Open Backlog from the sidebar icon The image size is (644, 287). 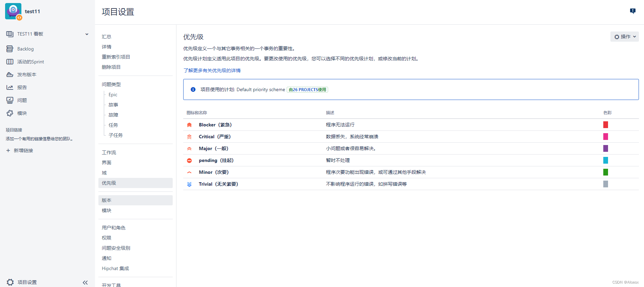point(10,49)
